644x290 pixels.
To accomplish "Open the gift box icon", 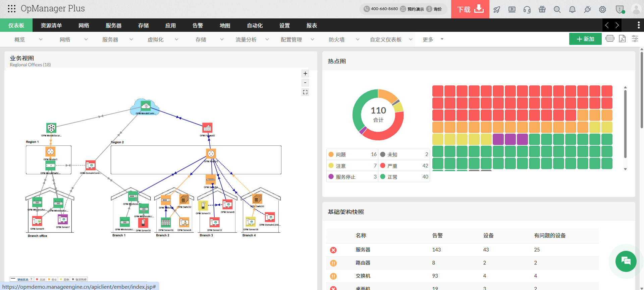I will click(542, 9).
